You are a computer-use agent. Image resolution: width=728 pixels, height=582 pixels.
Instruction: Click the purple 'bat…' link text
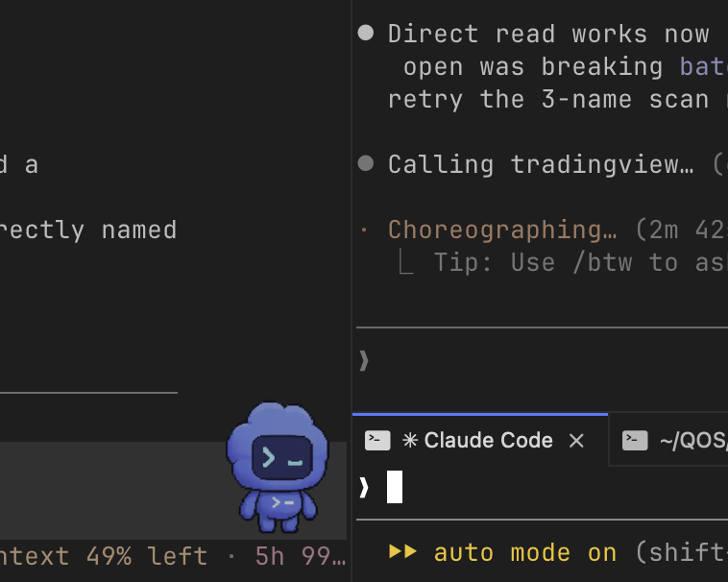703,67
